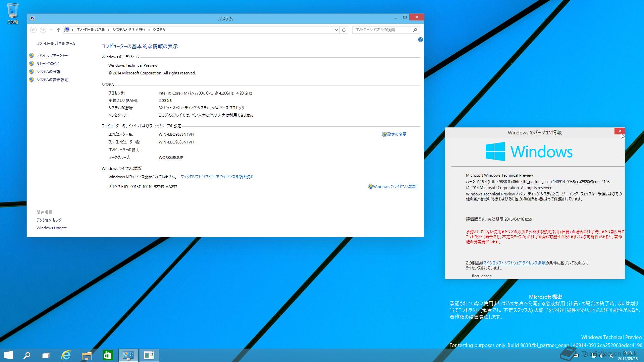Toggle the IME input mode 'A' indicator
This screenshot has height=362, width=644.
click(x=611, y=356)
